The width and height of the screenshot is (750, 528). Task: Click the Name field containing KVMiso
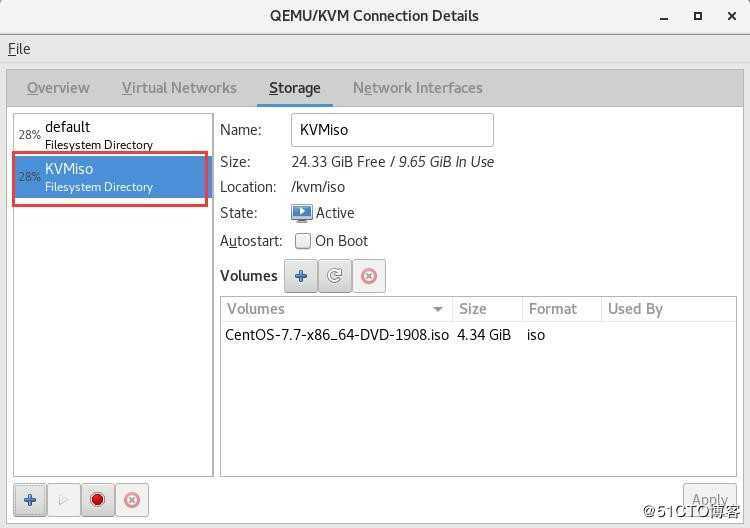(392, 130)
